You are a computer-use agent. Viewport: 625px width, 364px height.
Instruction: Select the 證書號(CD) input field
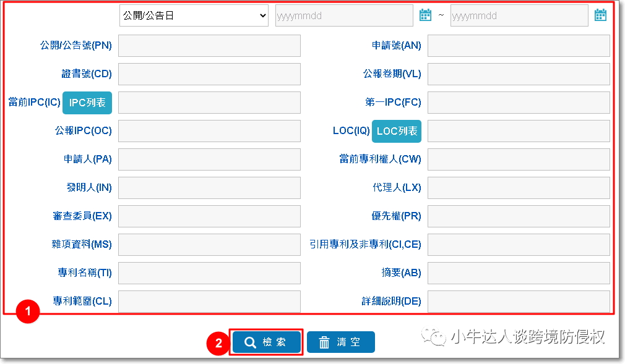point(209,74)
